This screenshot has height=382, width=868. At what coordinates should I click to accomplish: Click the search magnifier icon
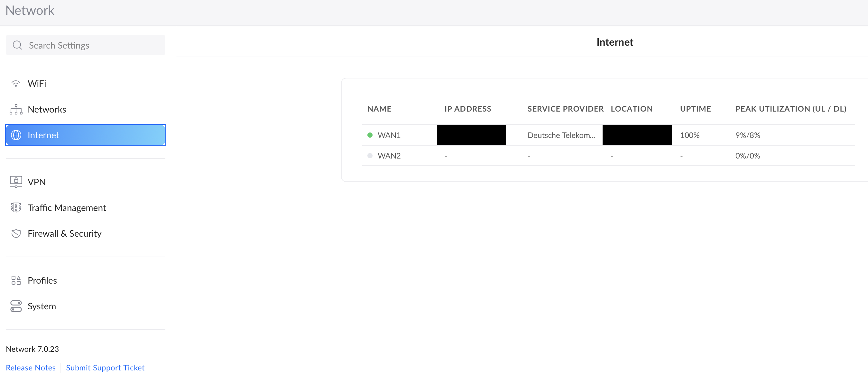click(x=17, y=45)
